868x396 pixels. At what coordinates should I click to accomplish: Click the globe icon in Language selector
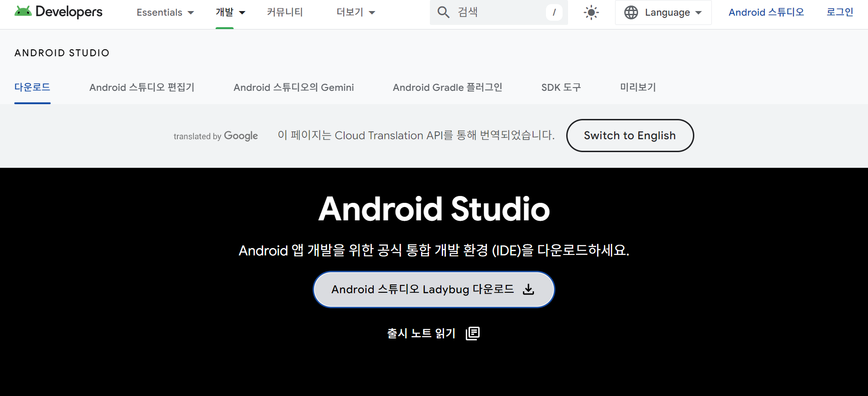[x=631, y=12]
